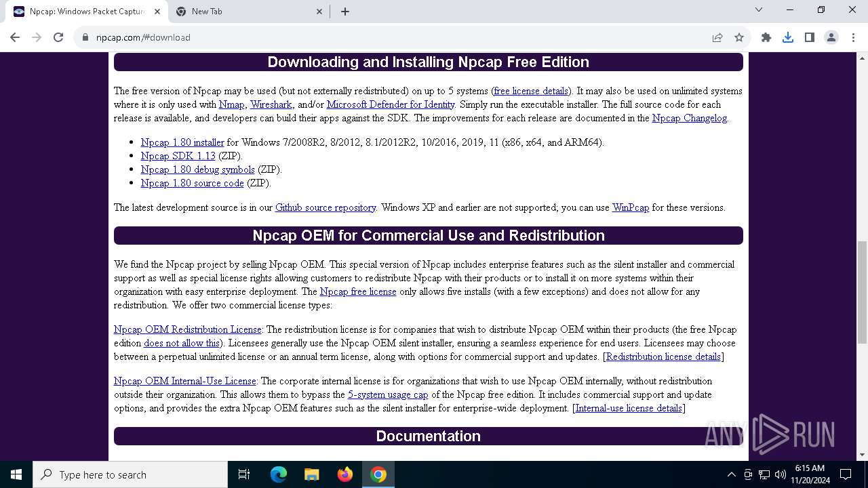
Task: Open taskbar clock and date
Action: coord(810,474)
